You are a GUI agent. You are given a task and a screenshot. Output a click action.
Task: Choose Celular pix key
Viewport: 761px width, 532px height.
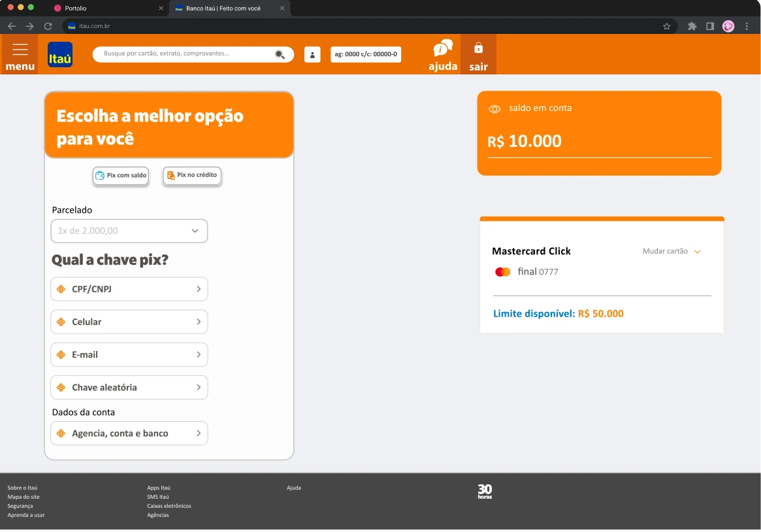point(129,322)
